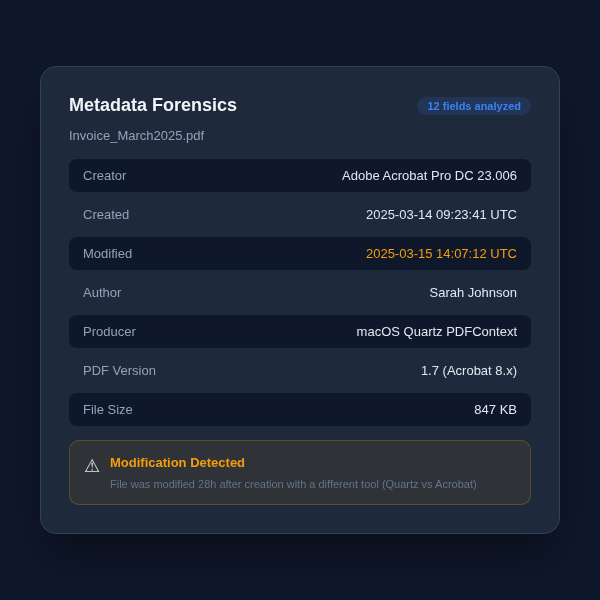This screenshot has height=600, width=600.
Task: Click the Author field label
Action: 102,293
